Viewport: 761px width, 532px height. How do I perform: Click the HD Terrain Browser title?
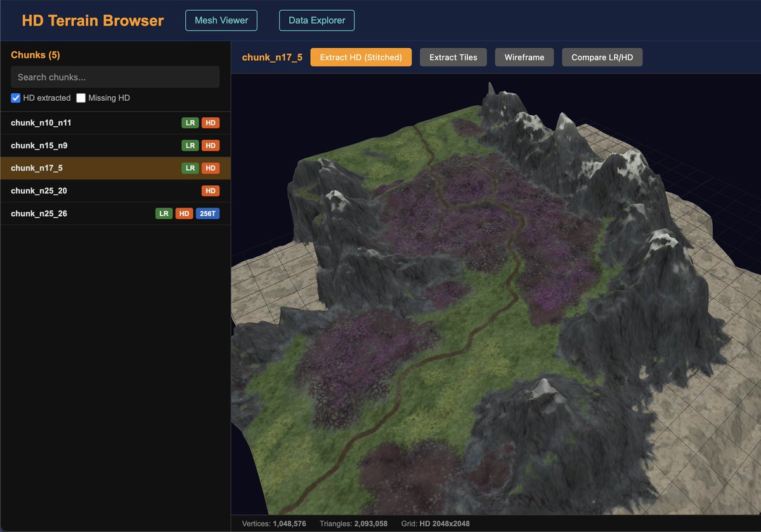[x=93, y=20]
